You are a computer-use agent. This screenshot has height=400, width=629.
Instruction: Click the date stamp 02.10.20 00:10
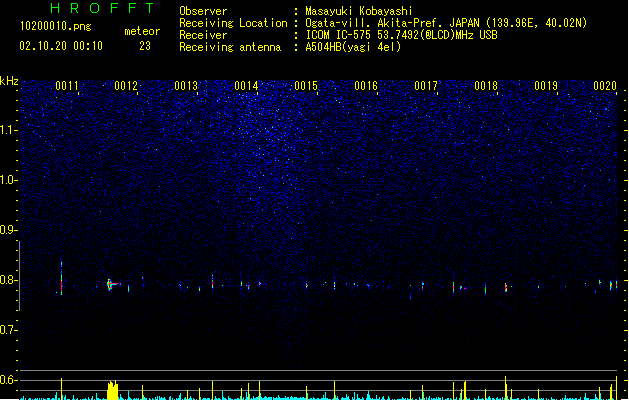[61, 46]
